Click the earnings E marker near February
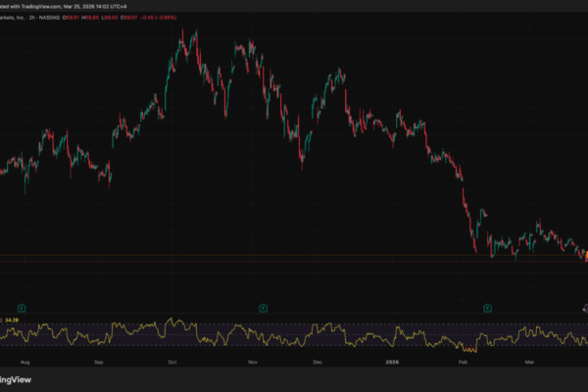The image size is (588, 392). coord(487,308)
